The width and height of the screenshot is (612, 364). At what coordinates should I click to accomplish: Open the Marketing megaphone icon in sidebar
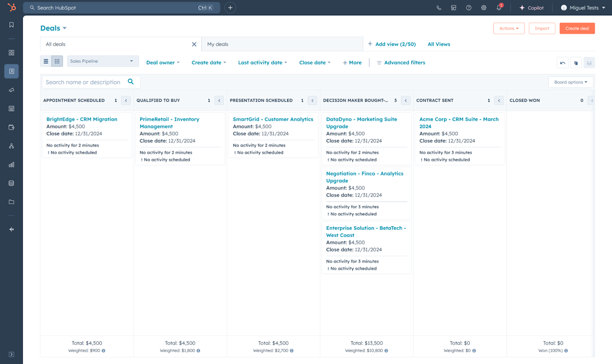pos(11,90)
